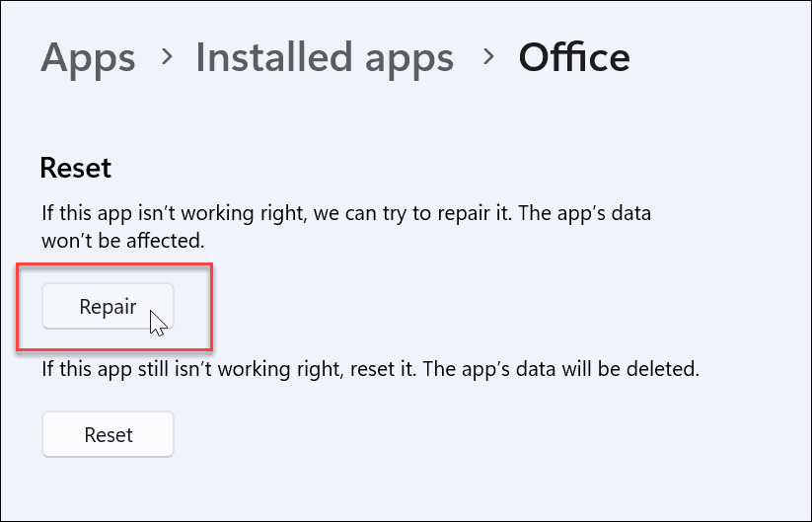Click chevron between Installed apps and Office
Viewport: 812px width, 522px height.
pos(487,57)
